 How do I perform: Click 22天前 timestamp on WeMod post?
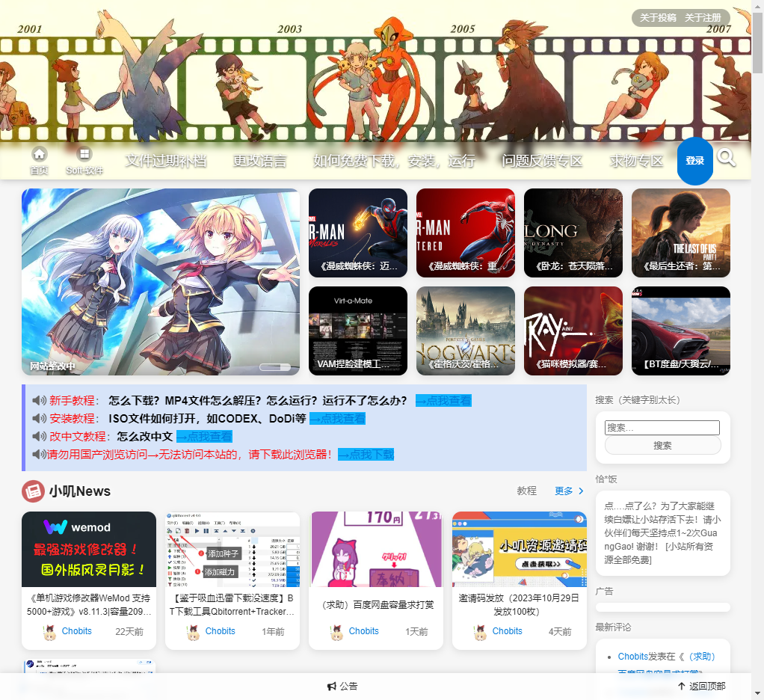coord(129,632)
